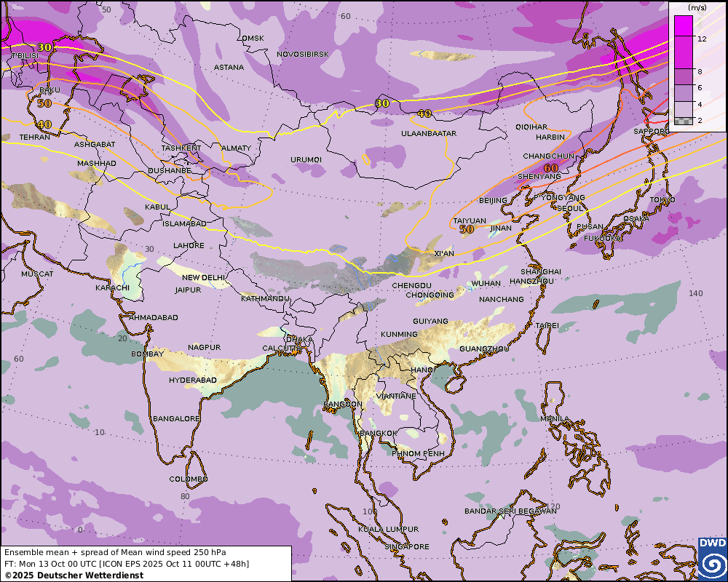Select the brightest magenta legend swatch above 12
The width and height of the screenshot is (728, 582).
coord(684,25)
